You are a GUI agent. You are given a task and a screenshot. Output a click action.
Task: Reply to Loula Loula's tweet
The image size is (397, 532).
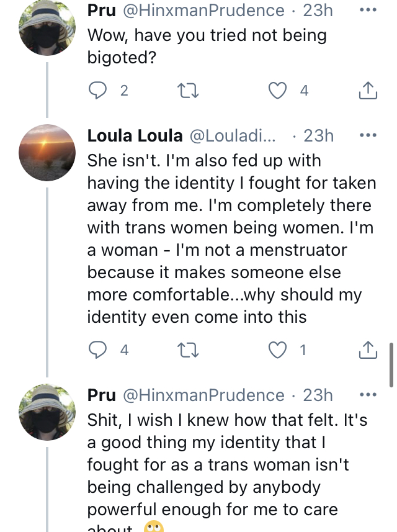(x=97, y=350)
